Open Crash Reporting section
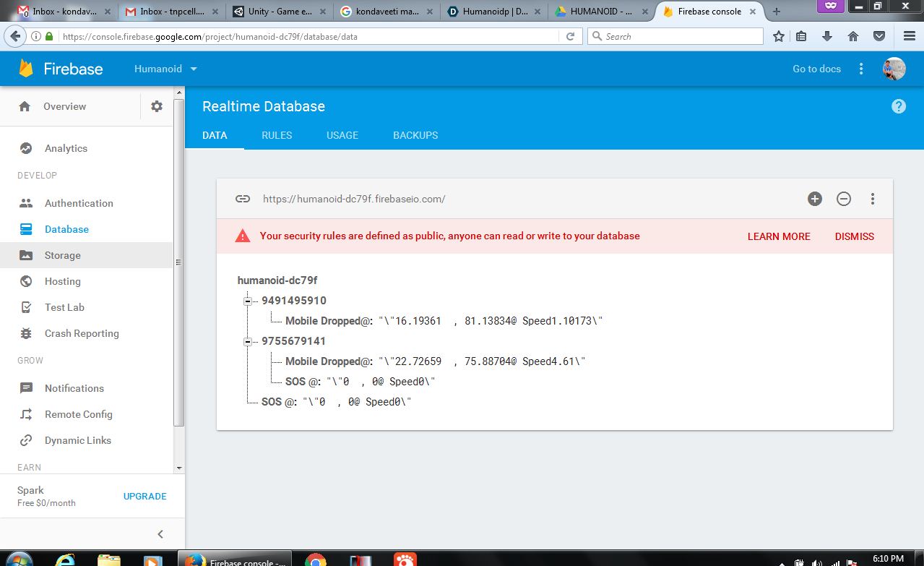The width and height of the screenshot is (924, 566). pyautogui.click(x=82, y=333)
